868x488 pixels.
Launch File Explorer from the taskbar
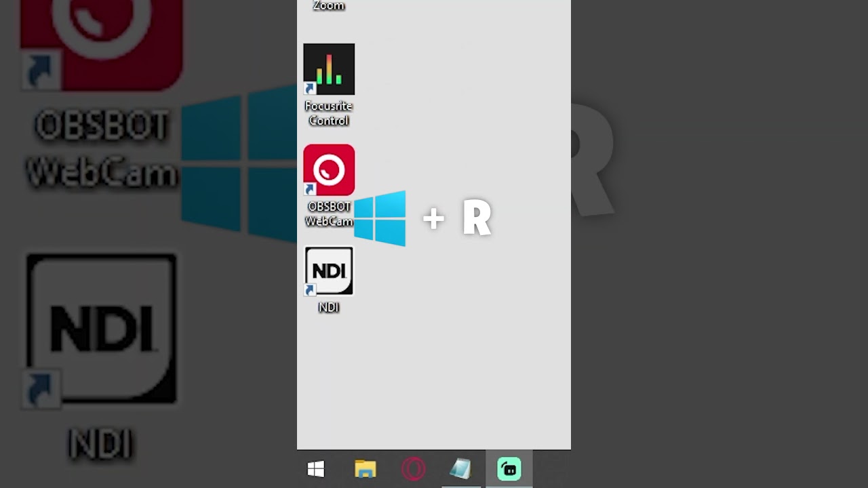365,469
